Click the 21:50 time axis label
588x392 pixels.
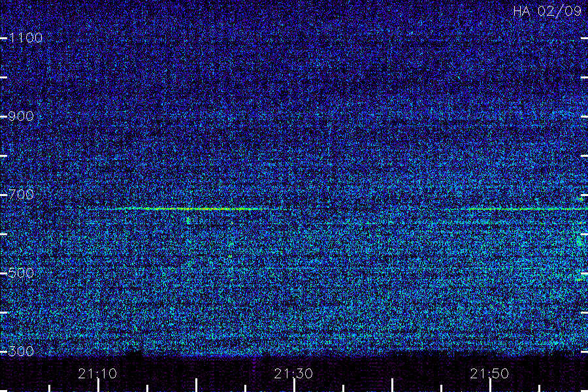[489, 374]
